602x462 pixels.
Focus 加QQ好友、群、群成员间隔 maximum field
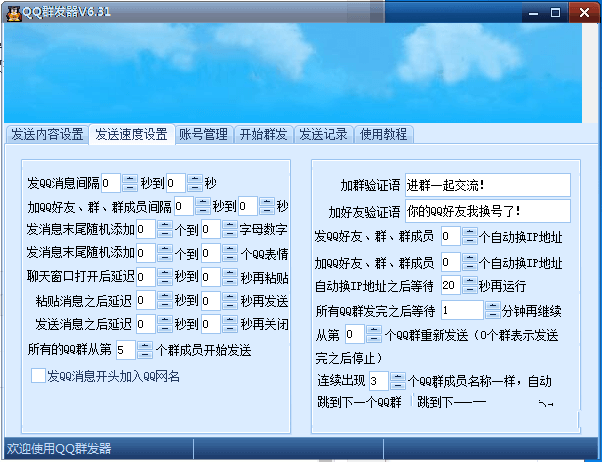click(x=248, y=206)
